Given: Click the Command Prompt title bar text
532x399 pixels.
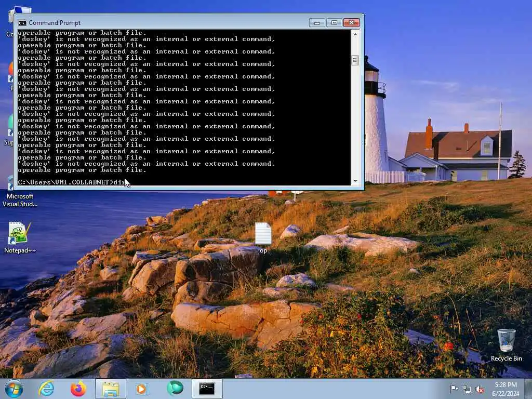Looking at the screenshot, I should point(55,23).
